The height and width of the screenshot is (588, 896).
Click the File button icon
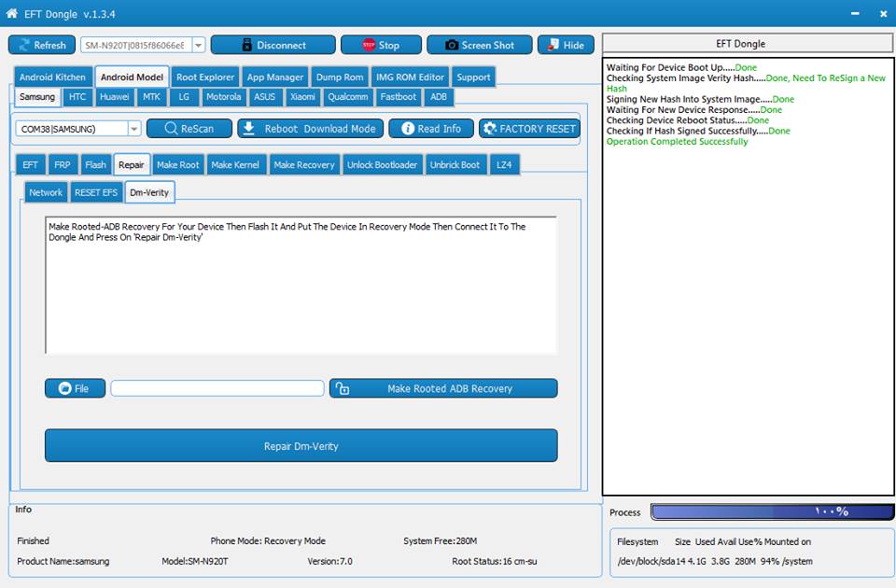click(64, 388)
